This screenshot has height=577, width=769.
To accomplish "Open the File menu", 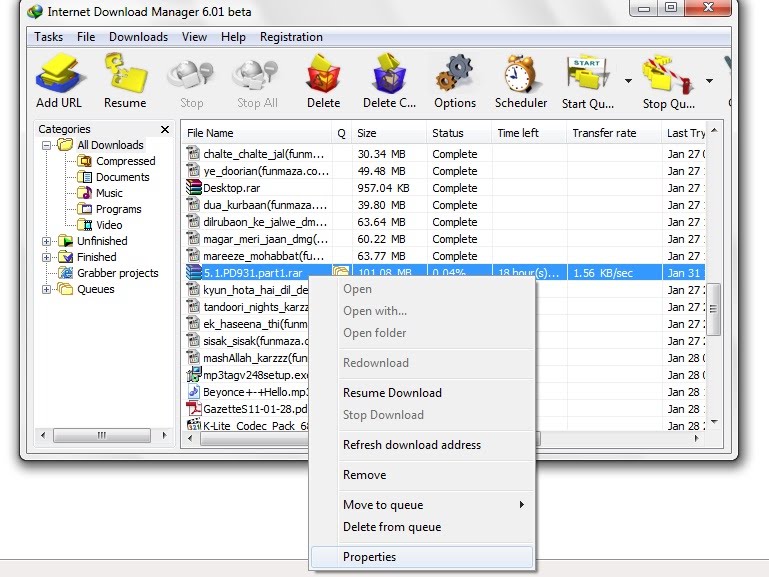I will tap(86, 37).
